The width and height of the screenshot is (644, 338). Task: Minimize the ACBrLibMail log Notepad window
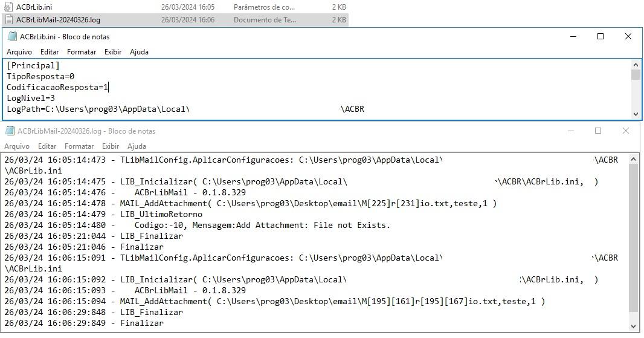point(571,131)
